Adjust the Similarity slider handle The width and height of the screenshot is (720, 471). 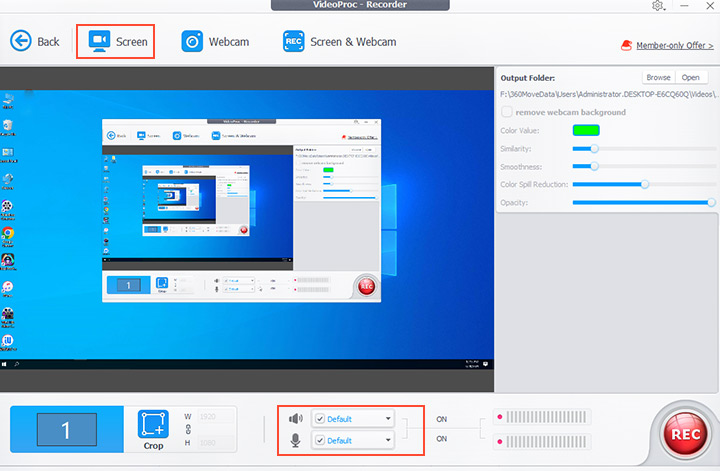(594, 149)
